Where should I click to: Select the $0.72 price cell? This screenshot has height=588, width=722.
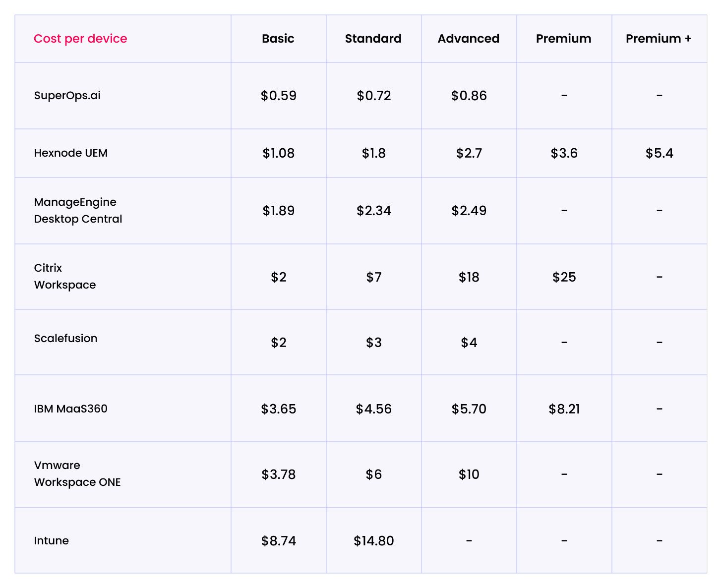click(374, 95)
